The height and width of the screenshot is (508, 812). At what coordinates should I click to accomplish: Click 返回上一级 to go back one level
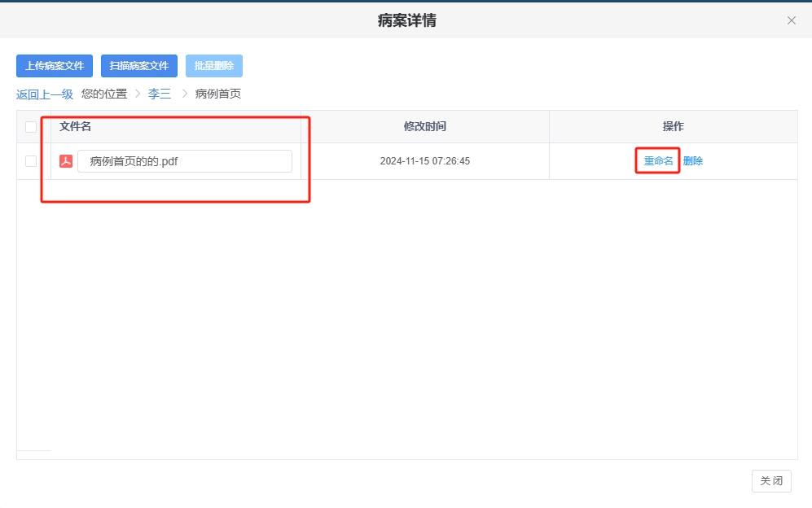tap(43, 94)
